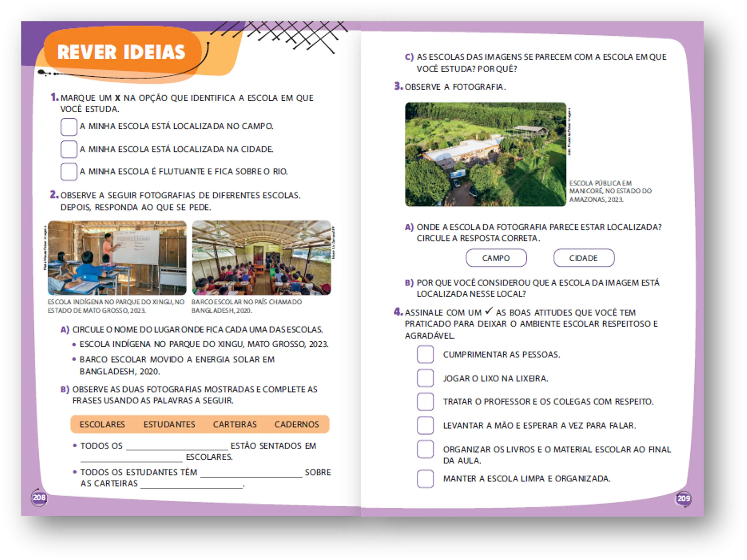Click the page 208 number badge
747x560 pixels.
pos(39,498)
